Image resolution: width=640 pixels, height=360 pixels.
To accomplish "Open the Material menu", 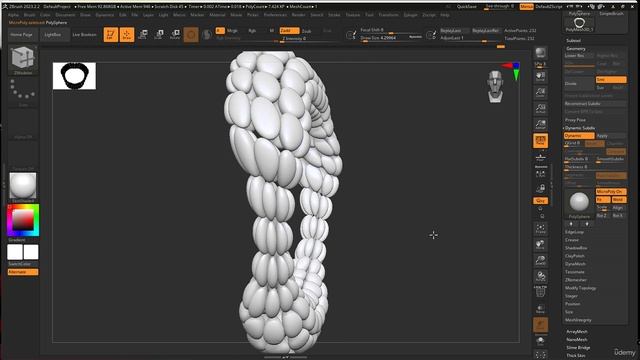I will (217, 15).
